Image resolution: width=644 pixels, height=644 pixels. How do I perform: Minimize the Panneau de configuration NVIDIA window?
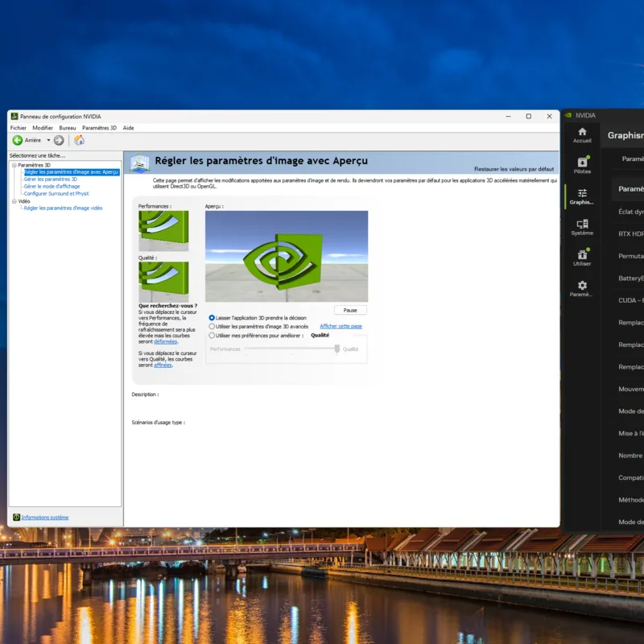(508, 117)
